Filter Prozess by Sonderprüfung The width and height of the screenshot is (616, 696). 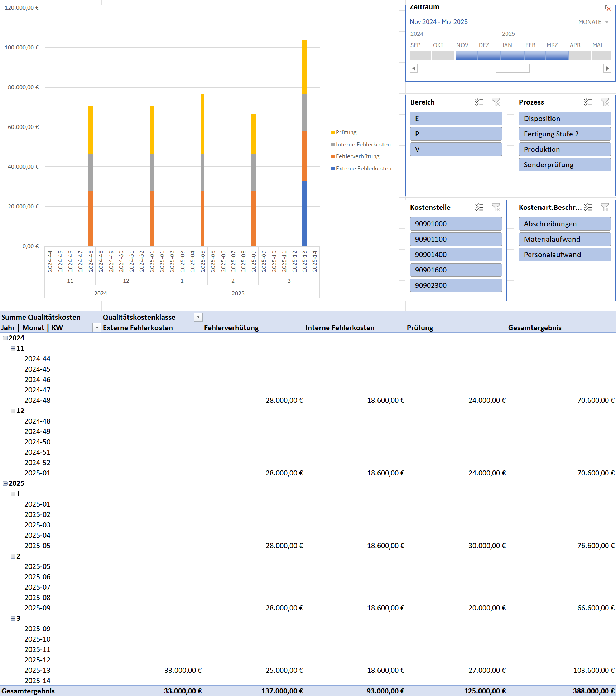click(x=565, y=165)
